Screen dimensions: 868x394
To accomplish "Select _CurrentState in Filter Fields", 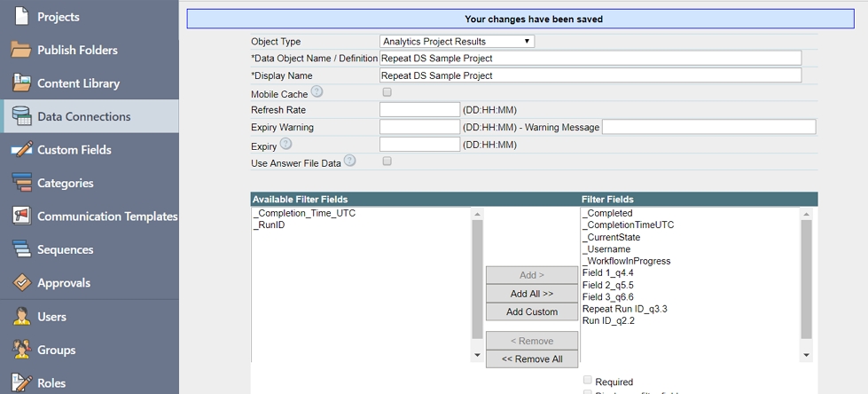I will point(611,237).
